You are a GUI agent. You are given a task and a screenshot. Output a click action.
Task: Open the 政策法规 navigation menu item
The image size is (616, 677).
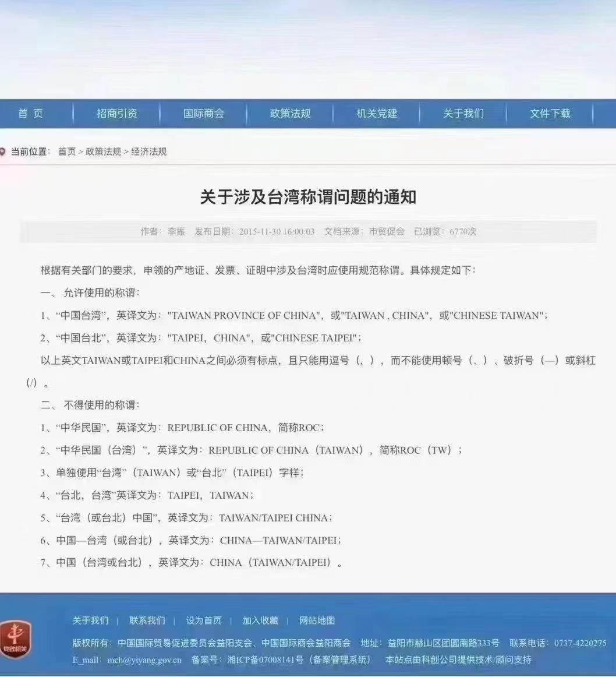click(x=292, y=114)
